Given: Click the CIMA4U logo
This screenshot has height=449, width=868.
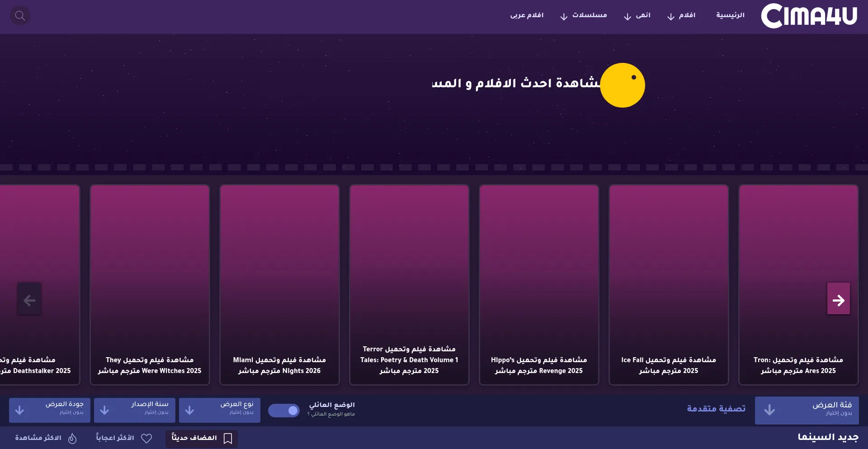Looking at the screenshot, I should coord(809,16).
